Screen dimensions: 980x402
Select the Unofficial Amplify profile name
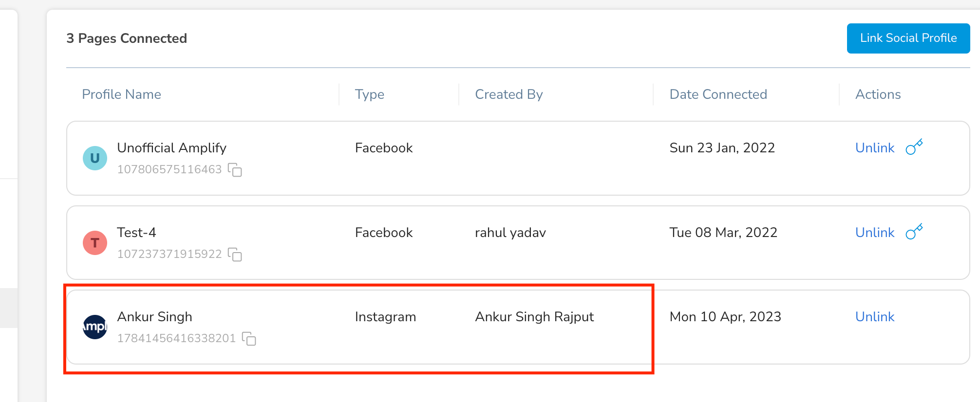tap(172, 148)
